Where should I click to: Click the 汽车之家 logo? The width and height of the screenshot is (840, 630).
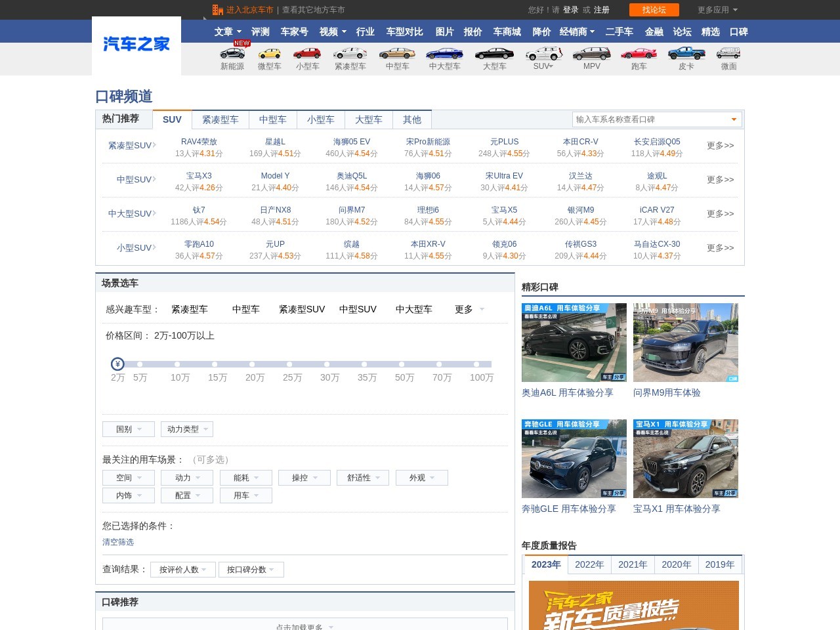coord(136,45)
